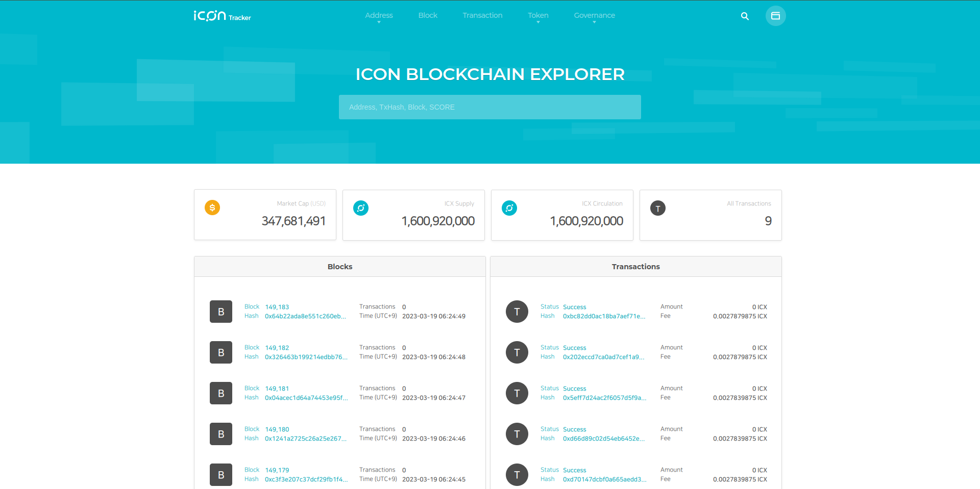Click the B icon for block 149,183
This screenshot has width=980, height=489.
coord(221,312)
